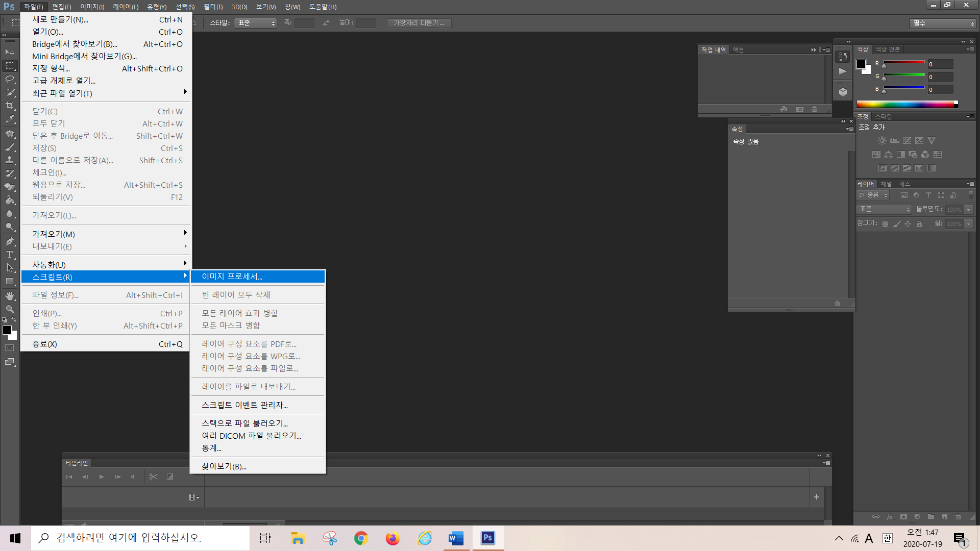Click 스크립트 이벤트 관리자 menu item
This screenshot has height=551, width=980.
click(x=245, y=405)
